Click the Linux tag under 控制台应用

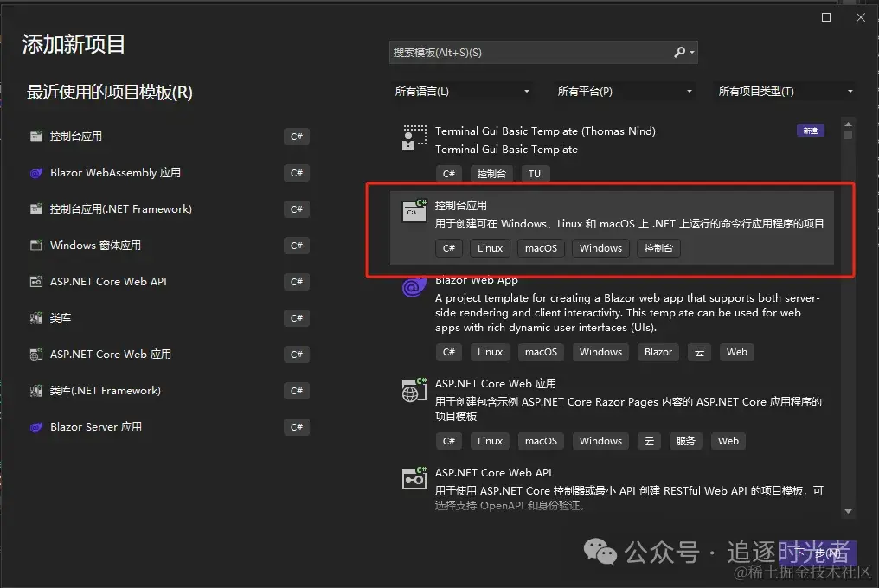click(x=490, y=248)
